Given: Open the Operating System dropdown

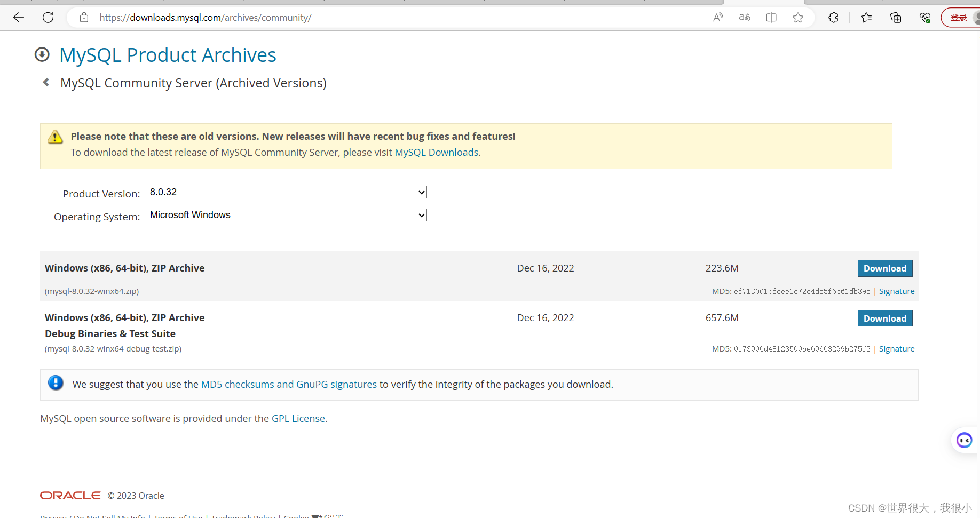Looking at the screenshot, I should point(286,214).
